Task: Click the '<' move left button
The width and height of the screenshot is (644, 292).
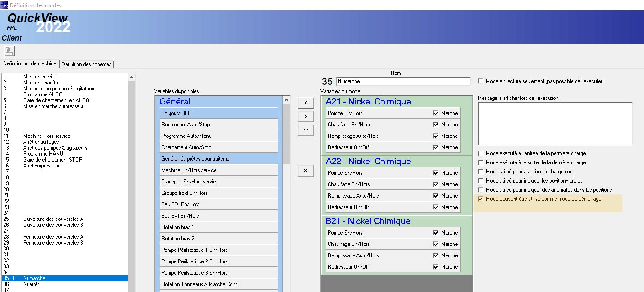Action: point(305,103)
